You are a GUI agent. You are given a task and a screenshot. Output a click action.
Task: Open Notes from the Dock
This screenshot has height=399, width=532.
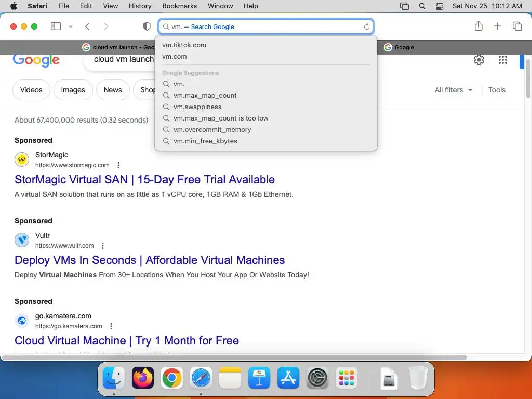[x=230, y=378]
